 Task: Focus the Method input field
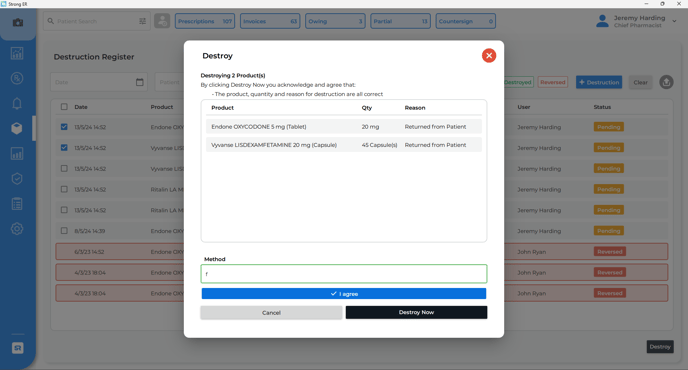pyautogui.click(x=344, y=274)
